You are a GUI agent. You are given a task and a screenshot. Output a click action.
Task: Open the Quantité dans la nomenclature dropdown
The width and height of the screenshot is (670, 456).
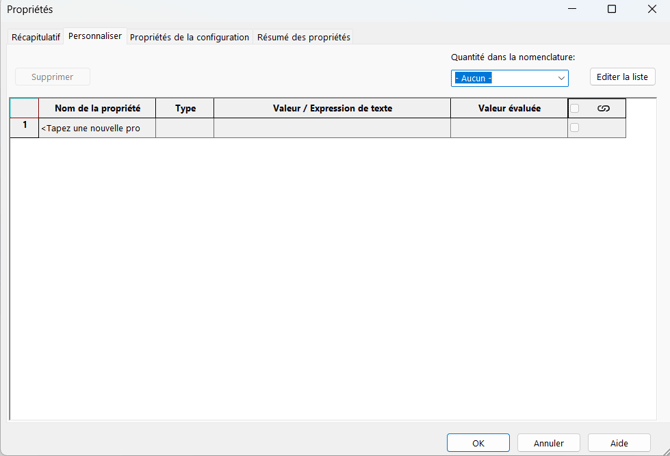[509, 78]
